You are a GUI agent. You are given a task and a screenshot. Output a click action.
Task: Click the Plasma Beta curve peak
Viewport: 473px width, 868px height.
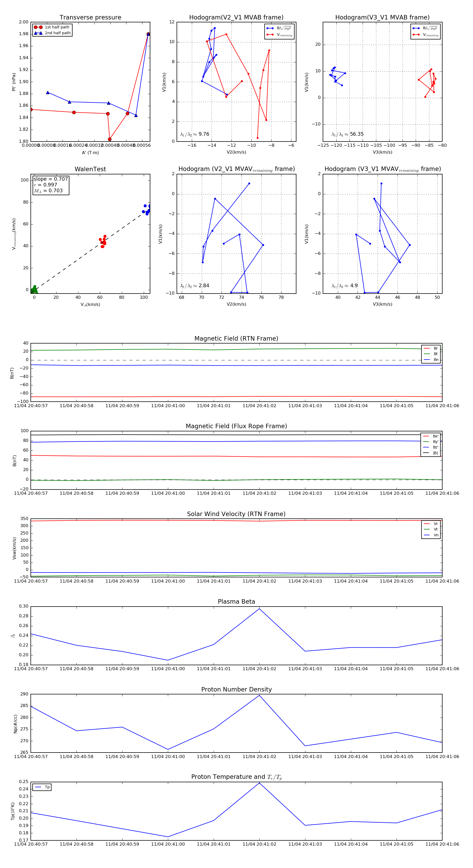click(259, 609)
